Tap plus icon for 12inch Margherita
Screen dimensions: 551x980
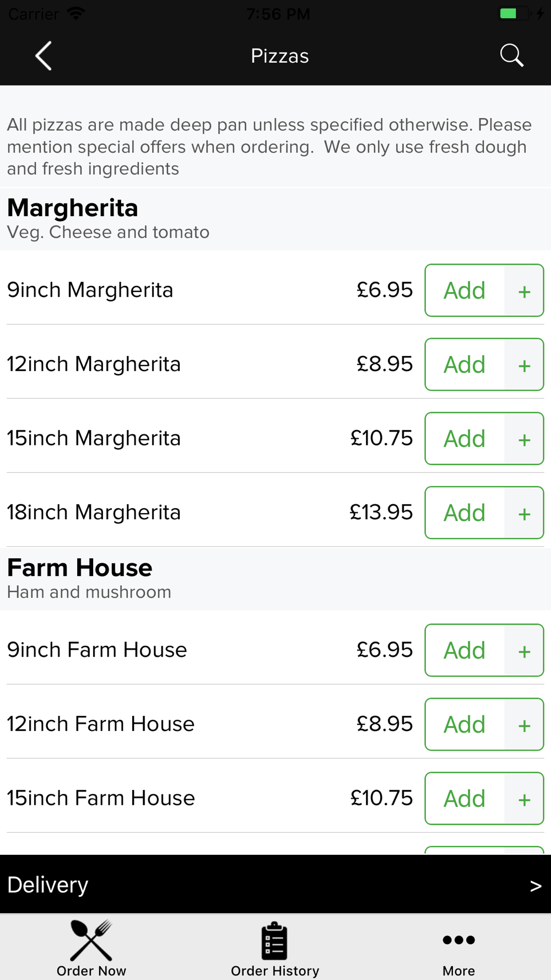[x=524, y=364]
